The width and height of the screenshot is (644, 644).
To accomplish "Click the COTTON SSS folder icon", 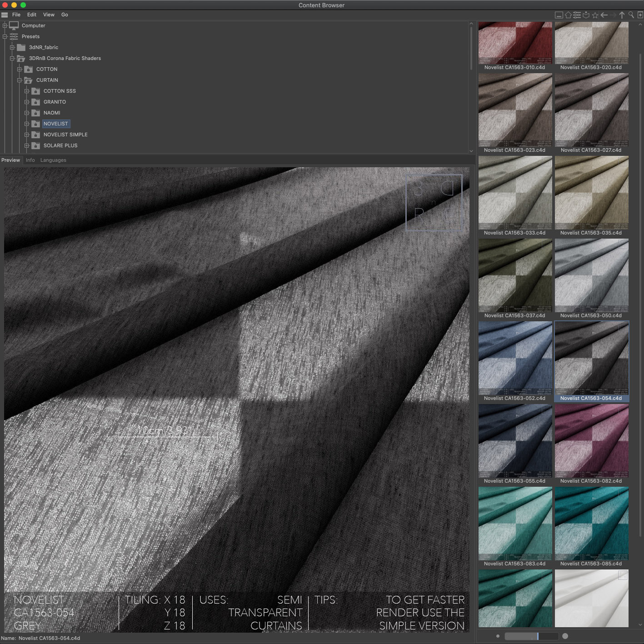I will click(x=35, y=91).
